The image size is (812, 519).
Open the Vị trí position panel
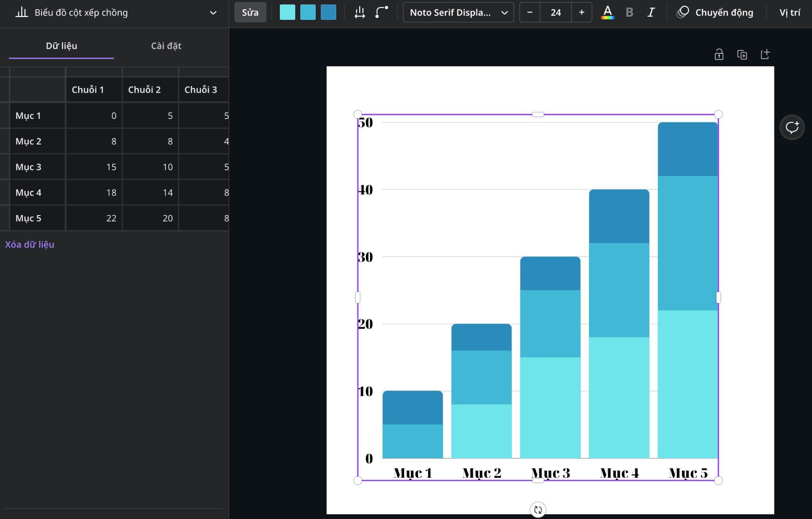[x=790, y=12]
